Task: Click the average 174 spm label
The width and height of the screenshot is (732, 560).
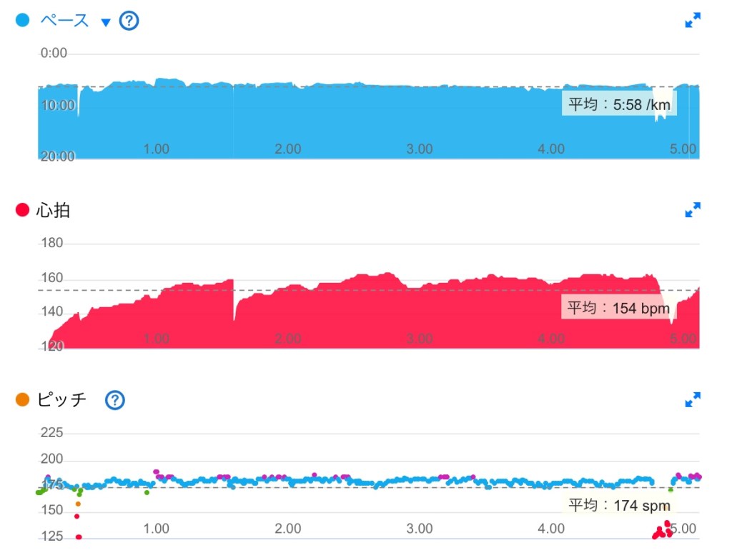Action: 619,506
